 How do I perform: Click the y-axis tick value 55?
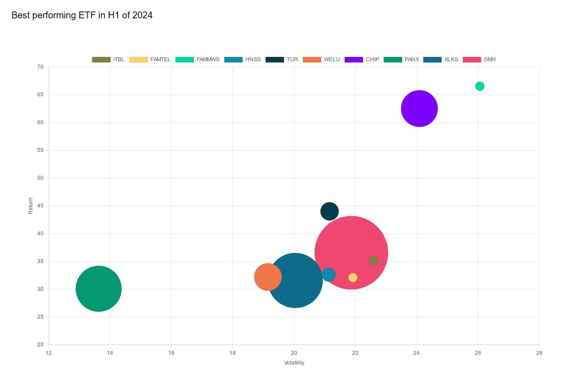[x=40, y=150]
